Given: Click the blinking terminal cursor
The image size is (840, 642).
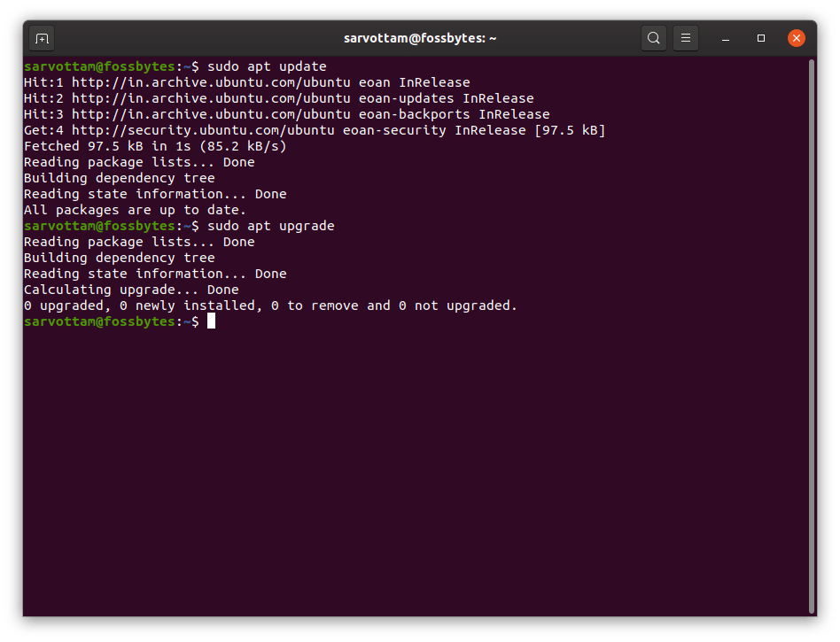Looking at the screenshot, I should click(212, 321).
